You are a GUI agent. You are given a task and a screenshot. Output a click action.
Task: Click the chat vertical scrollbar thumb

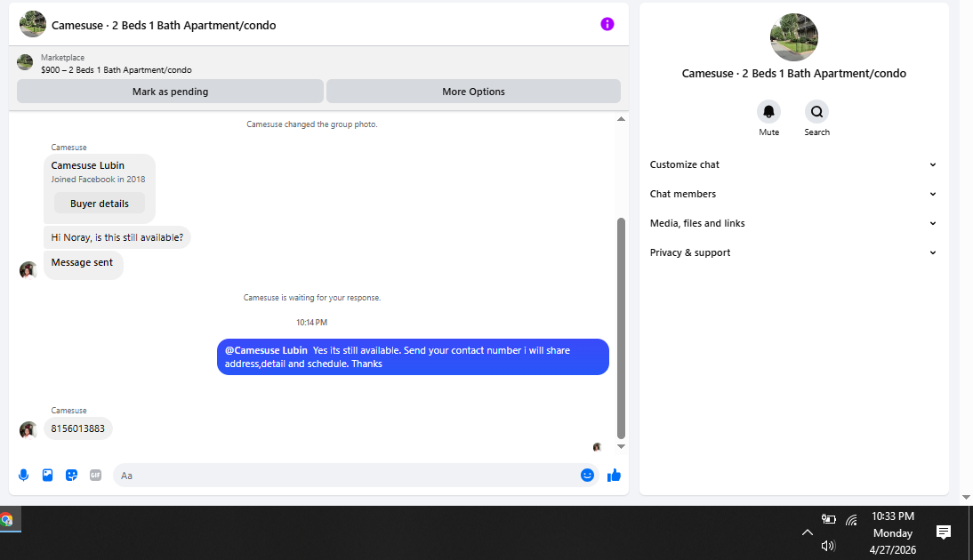click(621, 328)
